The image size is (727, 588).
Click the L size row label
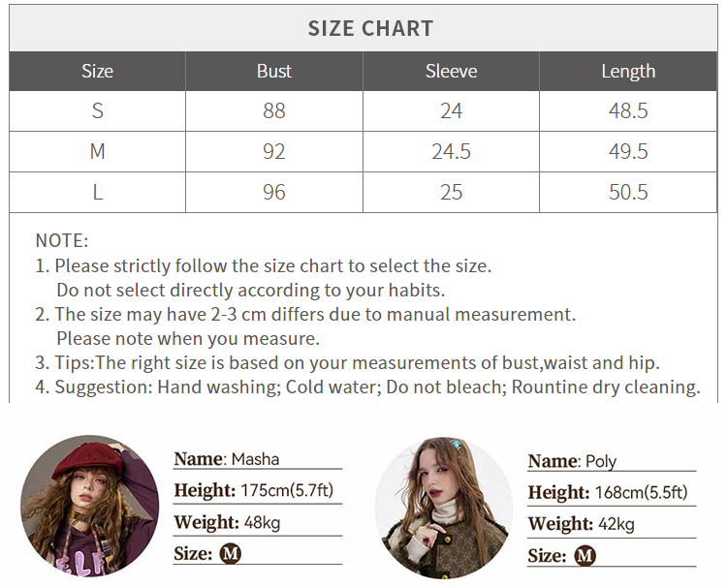point(97,193)
